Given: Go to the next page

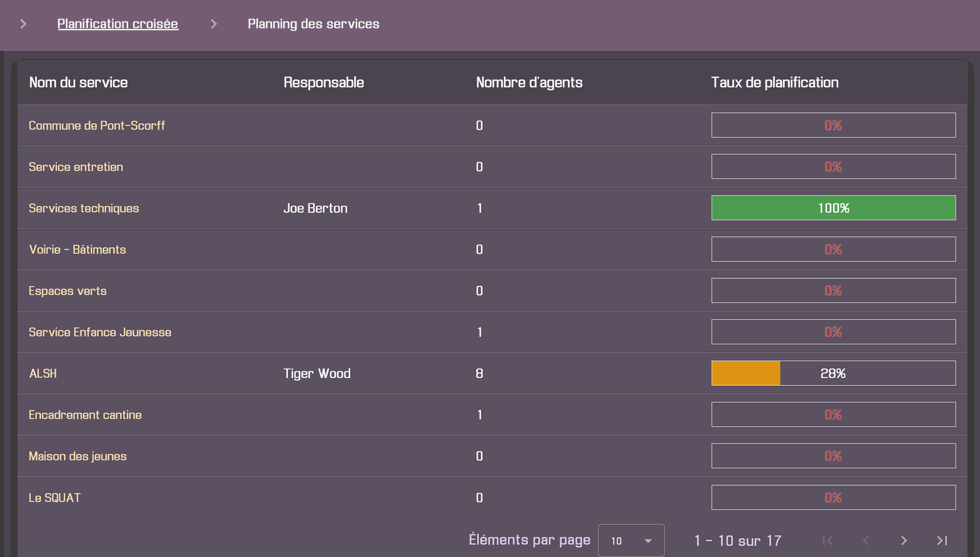Looking at the screenshot, I should [x=904, y=541].
